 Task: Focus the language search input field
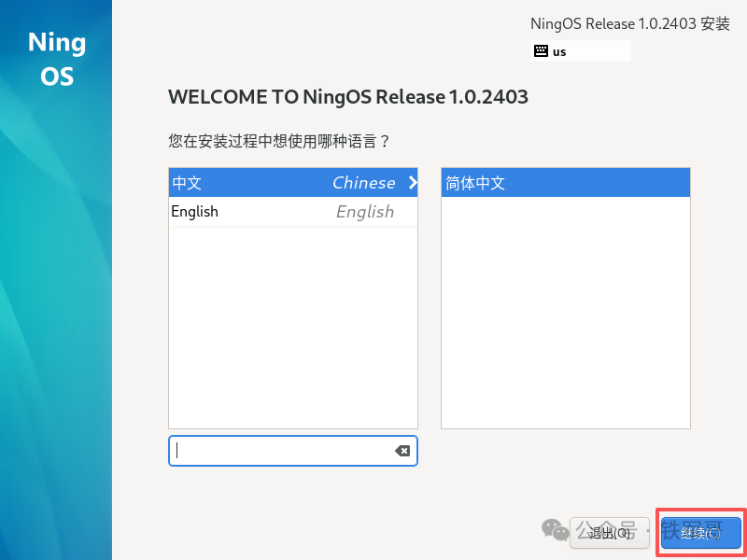pos(280,451)
